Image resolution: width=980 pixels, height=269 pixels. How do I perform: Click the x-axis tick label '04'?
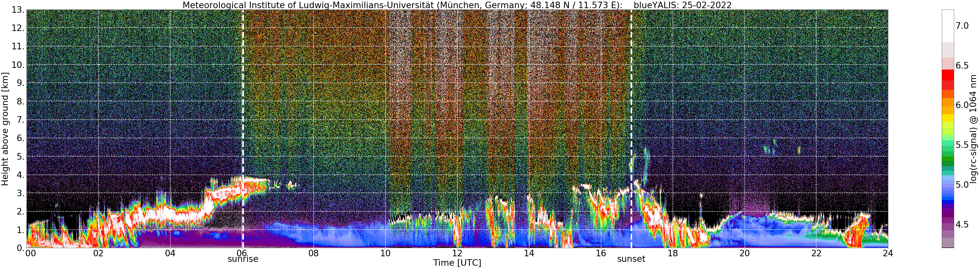click(170, 253)
